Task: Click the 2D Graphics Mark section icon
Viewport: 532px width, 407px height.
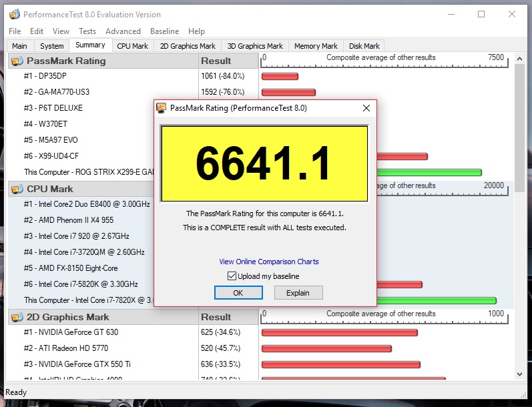Action: [17, 317]
